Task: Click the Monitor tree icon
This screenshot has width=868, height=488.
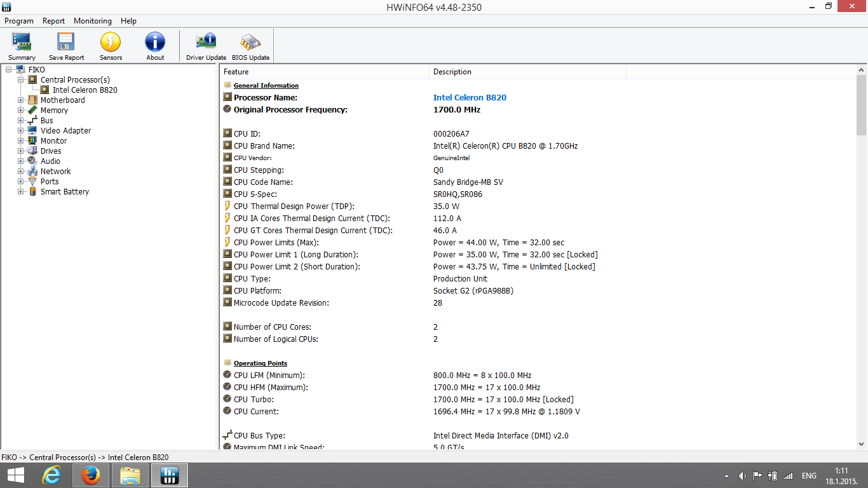Action: pos(32,141)
